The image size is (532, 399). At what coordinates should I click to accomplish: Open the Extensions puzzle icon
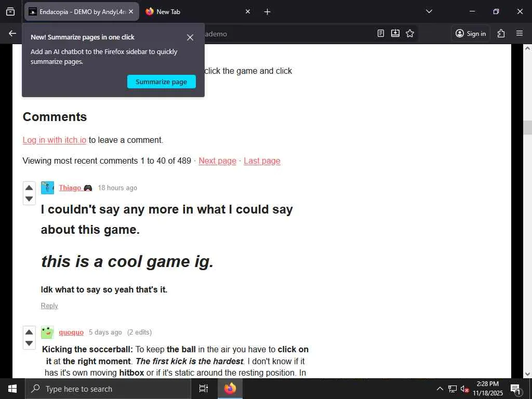[501, 33]
